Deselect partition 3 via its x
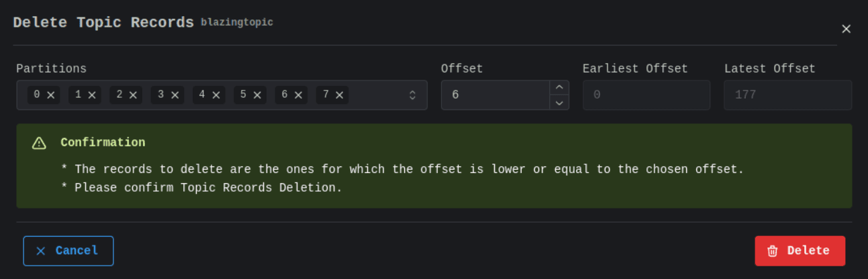This screenshot has width=868, height=279. [x=175, y=95]
